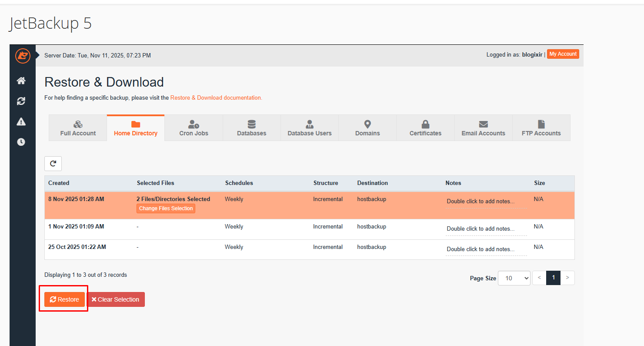Open the Home icon in sidebar
This screenshot has height=346, width=644.
click(x=21, y=81)
